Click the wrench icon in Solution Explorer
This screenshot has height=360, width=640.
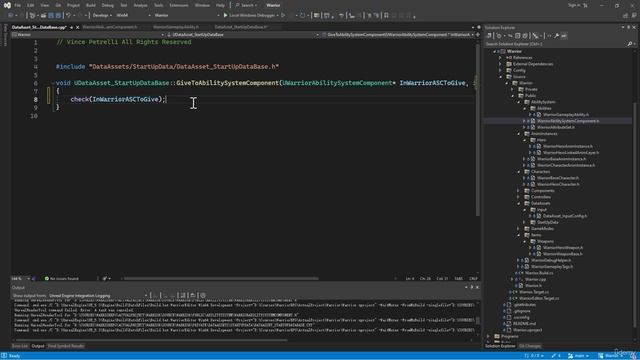pyautogui.click(x=556, y=36)
